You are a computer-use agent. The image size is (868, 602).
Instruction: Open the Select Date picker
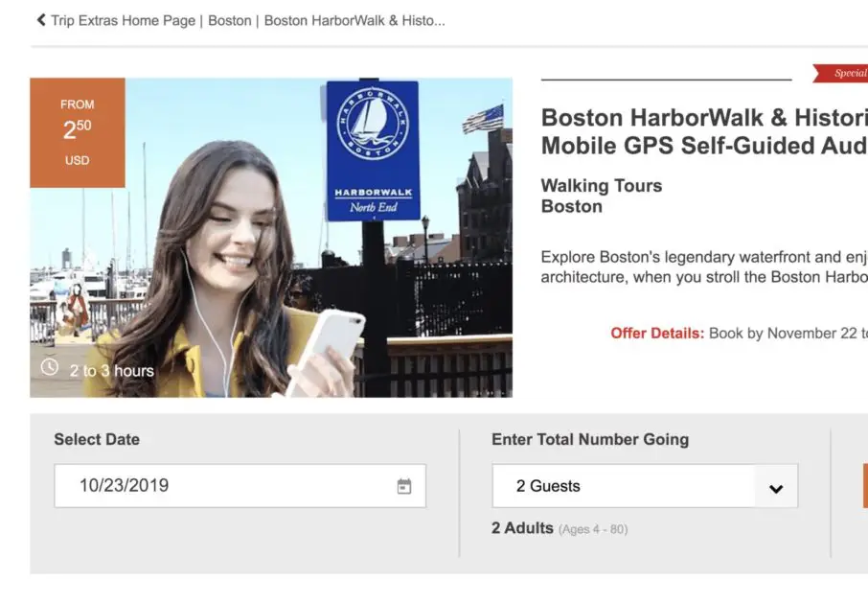point(240,485)
